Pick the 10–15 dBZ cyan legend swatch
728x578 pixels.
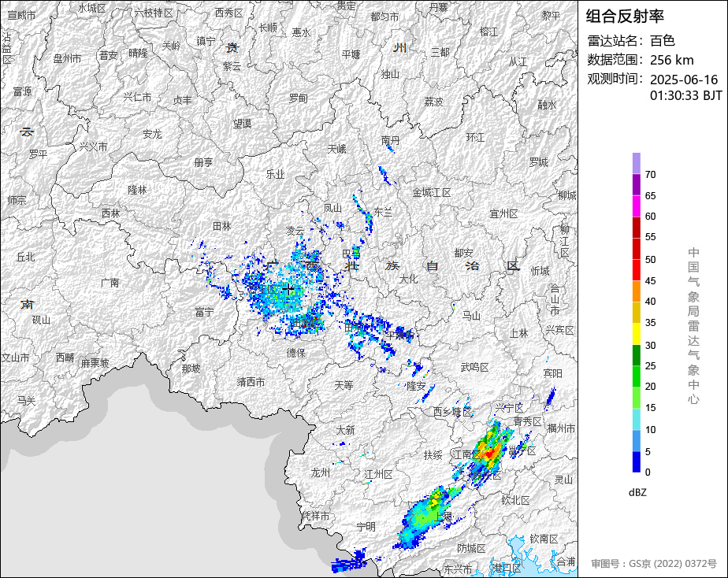click(636, 420)
